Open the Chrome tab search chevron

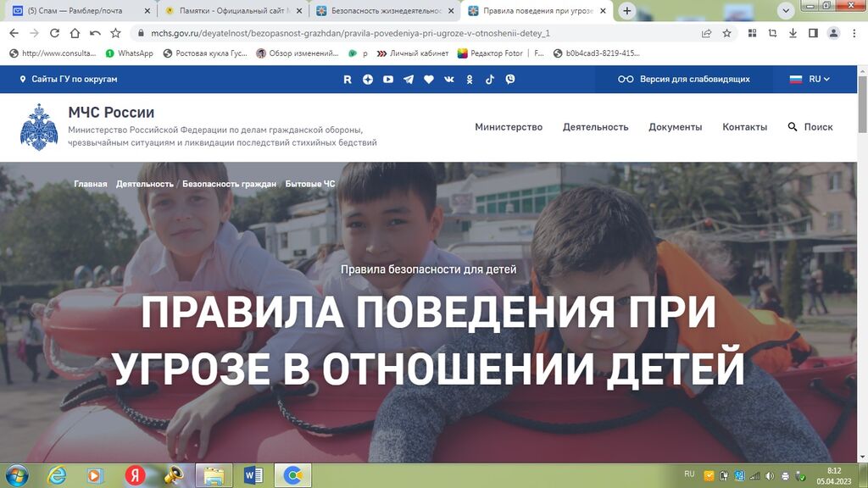coord(786,10)
